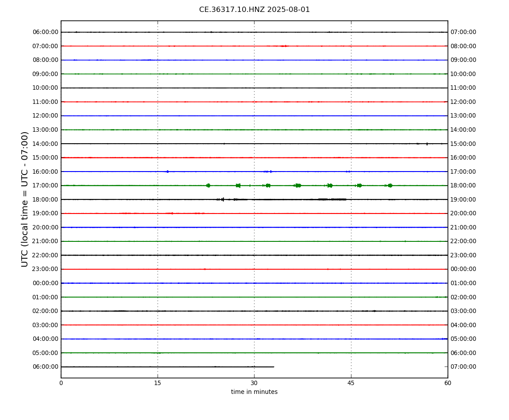Click right-axis end-time label 21:00:00
The image size is (509, 420).
tap(463, 227)
